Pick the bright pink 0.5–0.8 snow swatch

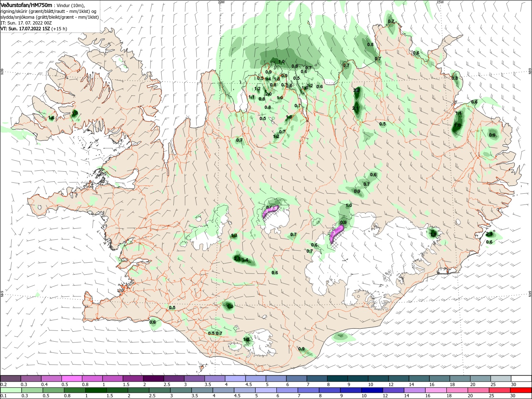[71, 379]
